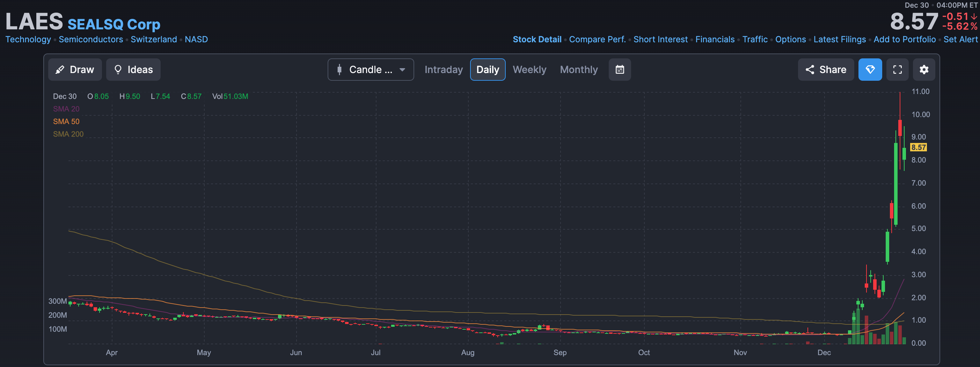Select the Daily timeframe
Viewport: 980px width, 367px height.
[x=488, y=70]
